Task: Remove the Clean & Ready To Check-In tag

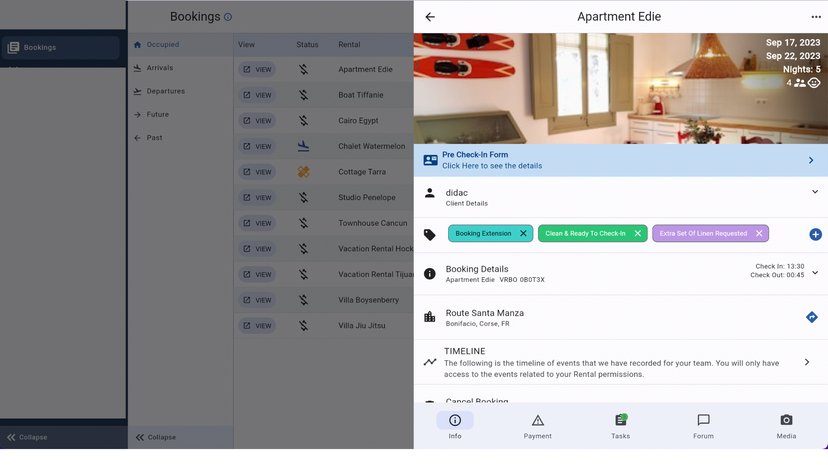Action: 637,234
